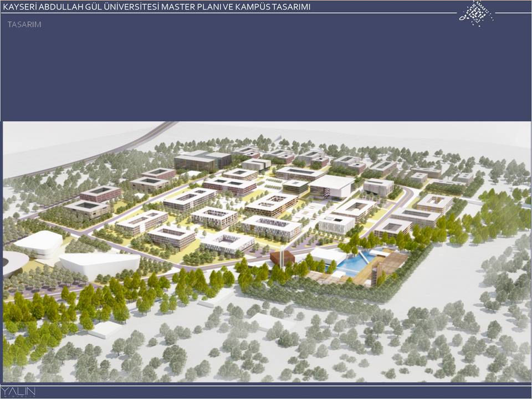Click the large white angular hall at left
Screen dimensions: 532x399
100,265
